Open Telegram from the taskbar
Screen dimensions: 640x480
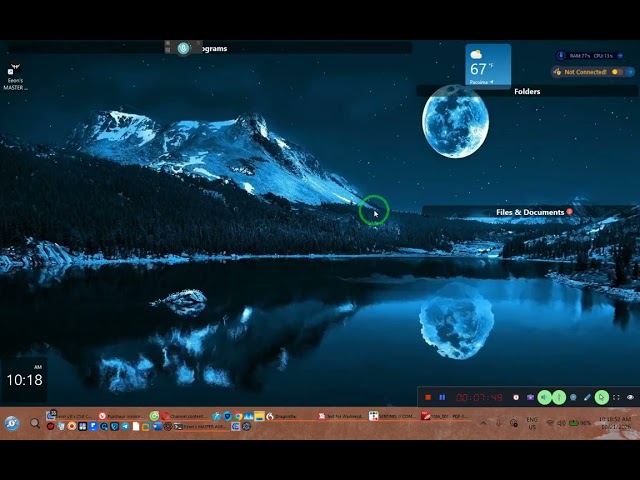[x=125, y=427]
